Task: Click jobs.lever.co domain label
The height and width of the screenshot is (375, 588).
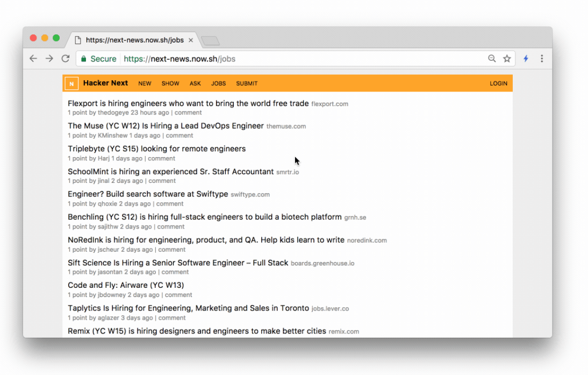Action: pos(330,309)
